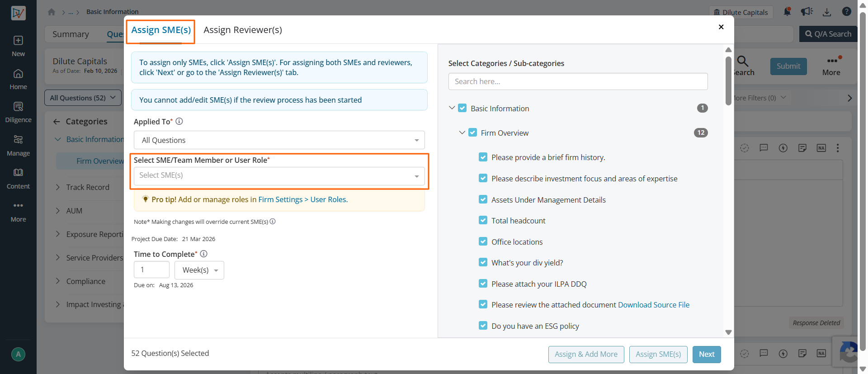Uncheck the Total headcount question
The width and height of the screenshot is (868, 374).
click(x=483, y=220)
